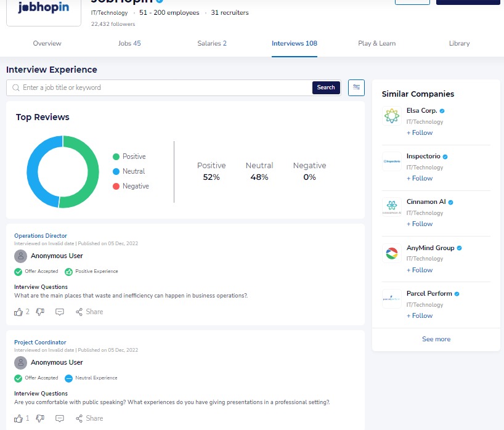Click the Neutral Experience badge icon
Viewport: 504px width, 430px height.
pyautogui.click(x=68, y=379)
